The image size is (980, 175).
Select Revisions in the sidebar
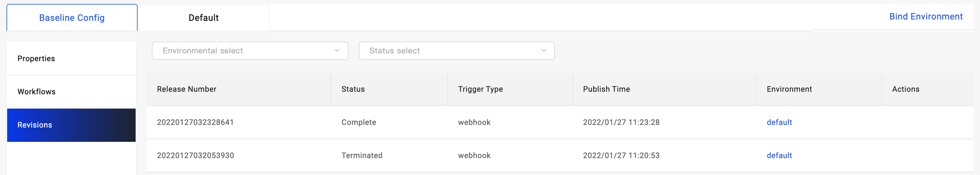(35, 125)
